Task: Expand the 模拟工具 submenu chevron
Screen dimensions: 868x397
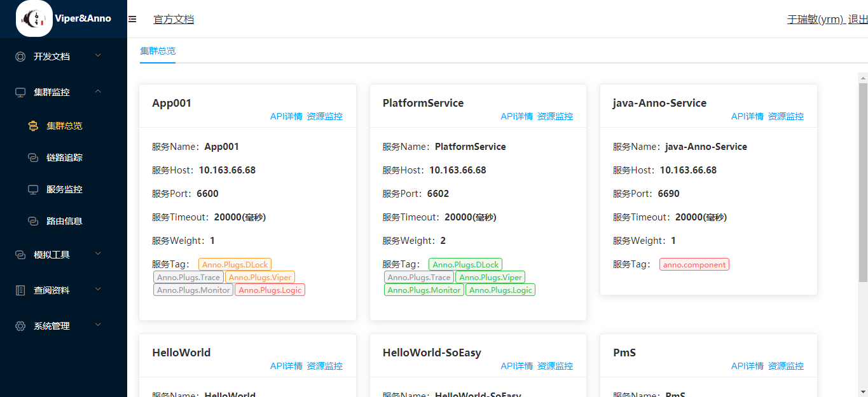Action: (x=98, y=254)
